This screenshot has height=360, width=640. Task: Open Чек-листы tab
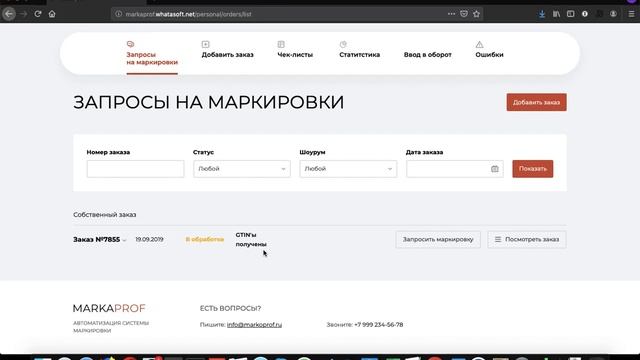[295, 55]
